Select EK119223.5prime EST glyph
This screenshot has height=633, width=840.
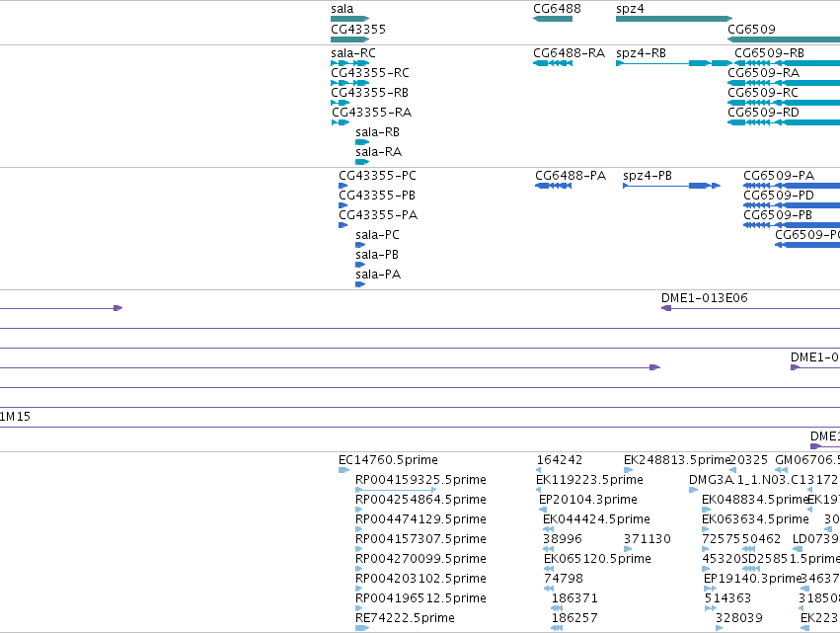539,490
